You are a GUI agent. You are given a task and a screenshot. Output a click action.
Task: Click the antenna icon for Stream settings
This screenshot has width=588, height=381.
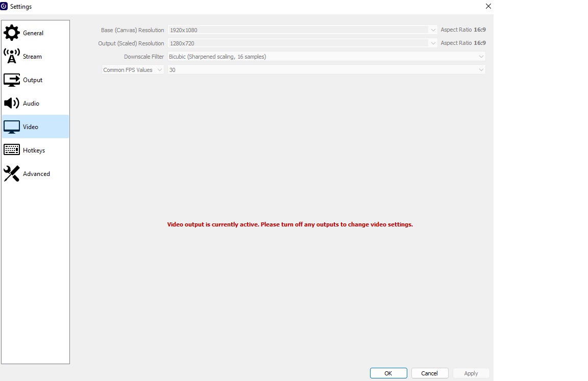(x=12, y=56)
